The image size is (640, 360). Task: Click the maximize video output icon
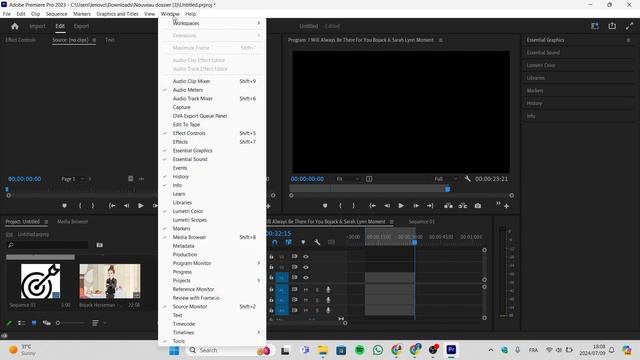tap(629, 26)
